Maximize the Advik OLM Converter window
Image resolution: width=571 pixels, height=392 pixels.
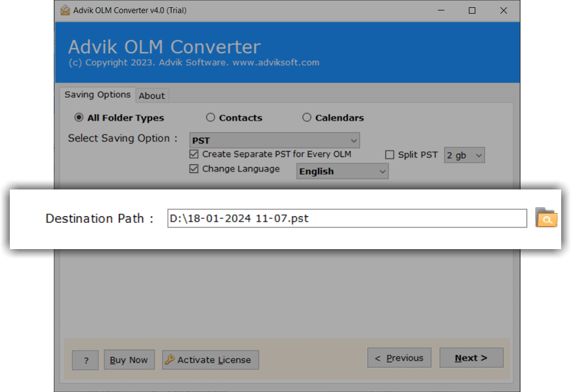click(472, 10)
